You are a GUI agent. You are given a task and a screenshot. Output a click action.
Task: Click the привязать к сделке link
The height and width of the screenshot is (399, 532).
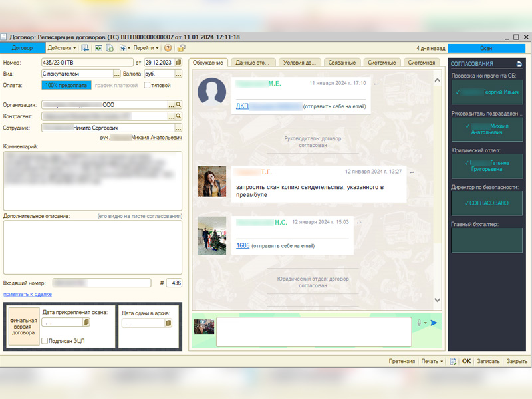click(27, 294)
